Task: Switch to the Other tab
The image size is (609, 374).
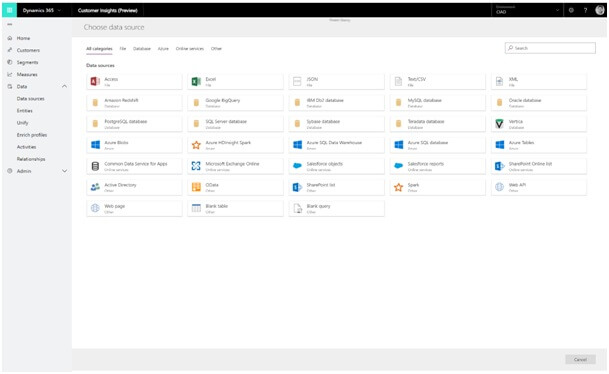Action: coord(216,49)
